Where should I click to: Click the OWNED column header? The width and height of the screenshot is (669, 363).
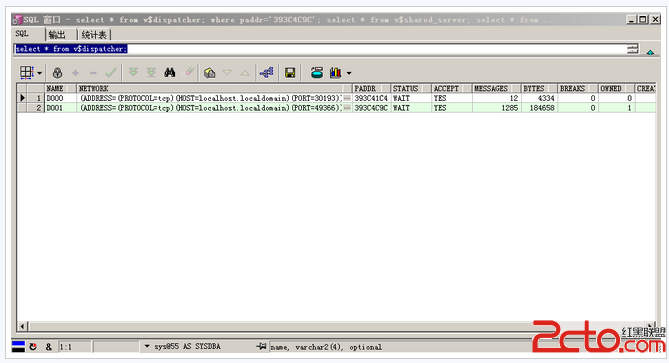[616, 88]
